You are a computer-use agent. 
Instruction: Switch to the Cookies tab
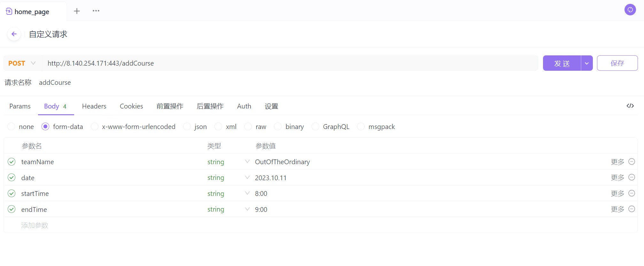pyautogui.click(x=131, y=106)
